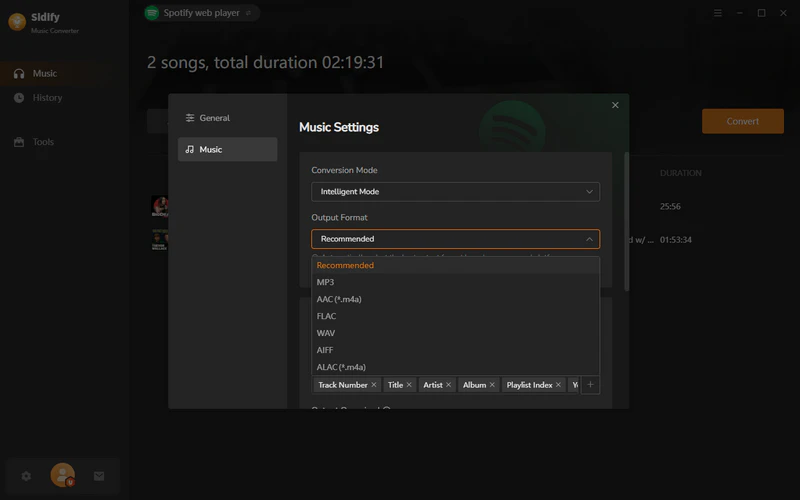This screenshot has width=800, height=500.
Task: Open the user profile avatar
Action: pos(62,475)
